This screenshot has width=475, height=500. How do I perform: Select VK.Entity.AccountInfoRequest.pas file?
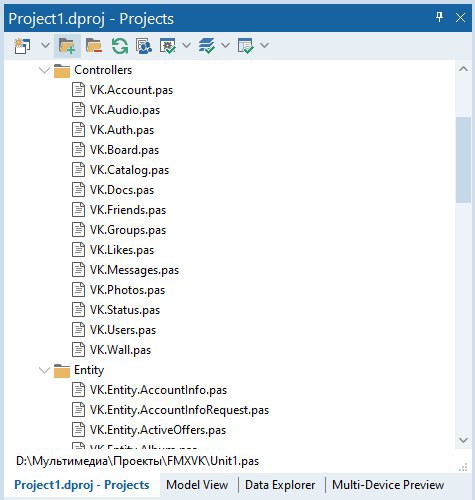[179, 410]
